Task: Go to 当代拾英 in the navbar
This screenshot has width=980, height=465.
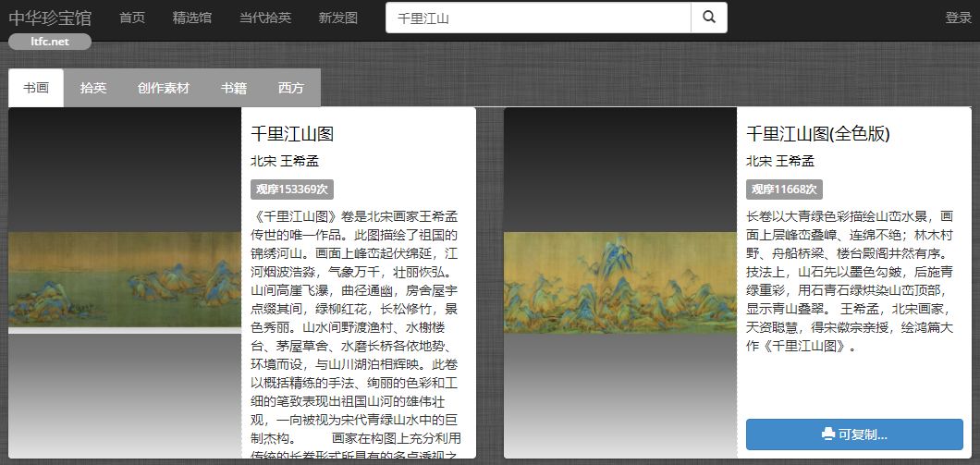Action: tap(264, 18)
